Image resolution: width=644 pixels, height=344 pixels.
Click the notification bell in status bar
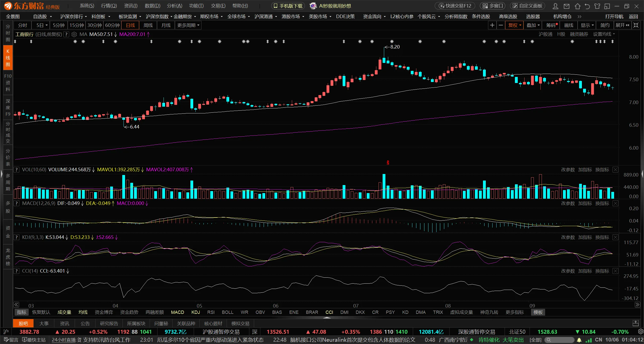coord(579,340)
